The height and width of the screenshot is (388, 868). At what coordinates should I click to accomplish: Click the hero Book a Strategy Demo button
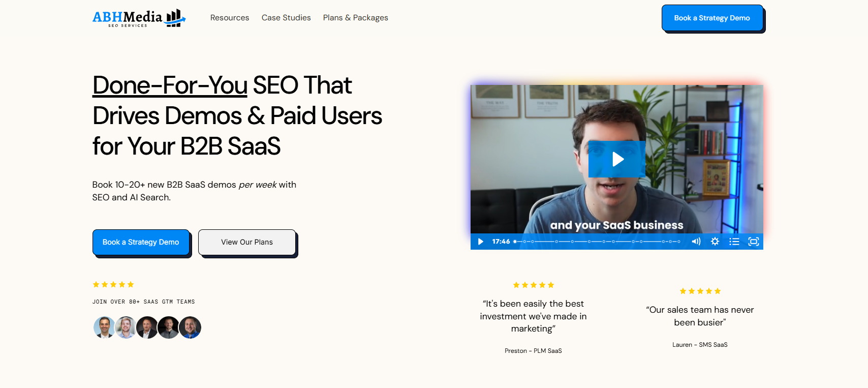(141, 242)
